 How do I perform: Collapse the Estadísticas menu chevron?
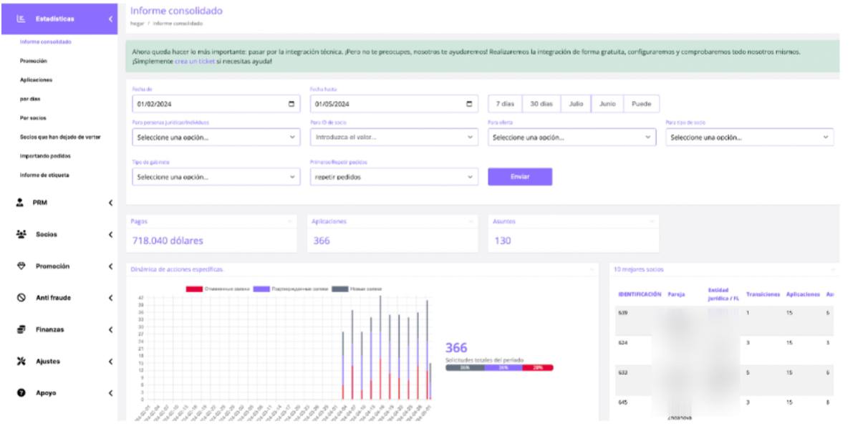[111, 19]
